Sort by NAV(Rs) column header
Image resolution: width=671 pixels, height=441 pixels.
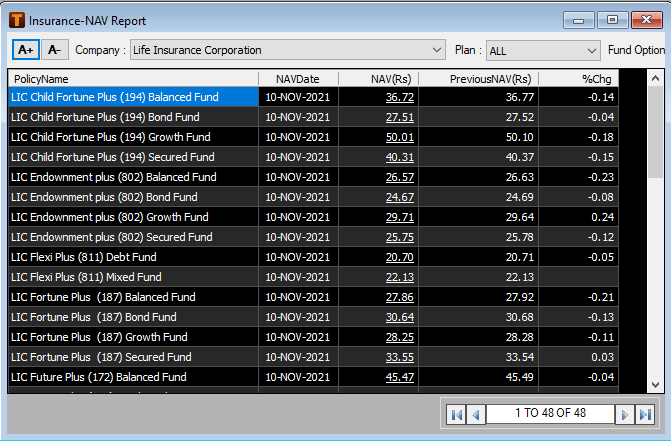coord(378,79)
